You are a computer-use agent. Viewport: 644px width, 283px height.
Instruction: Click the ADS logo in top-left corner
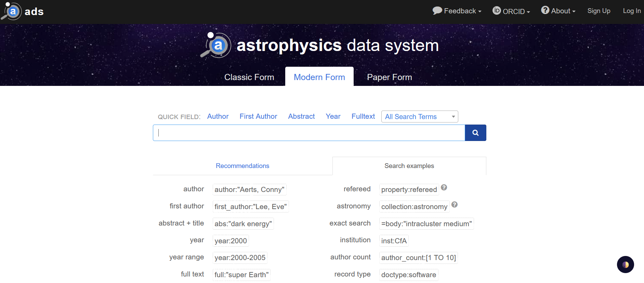22,11
